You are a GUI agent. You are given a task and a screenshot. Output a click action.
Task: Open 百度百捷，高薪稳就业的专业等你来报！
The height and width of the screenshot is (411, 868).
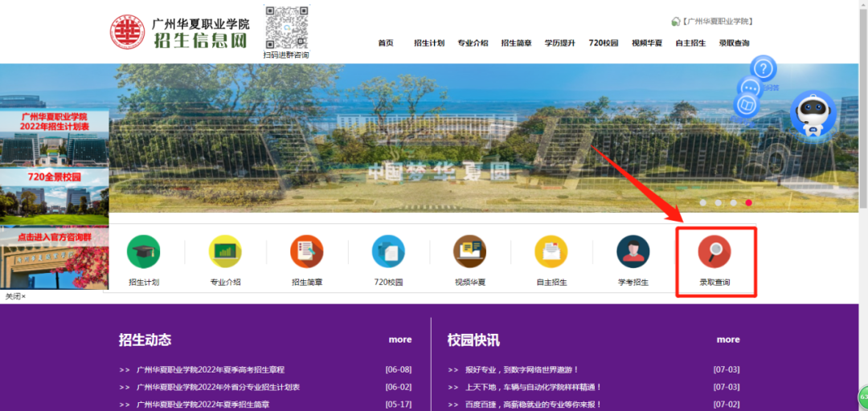(x=533, y=405)
